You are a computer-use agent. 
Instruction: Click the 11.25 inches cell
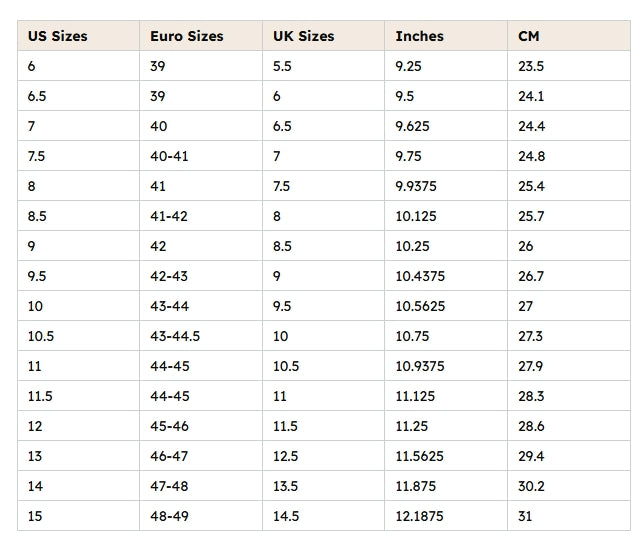click(446, 426)
